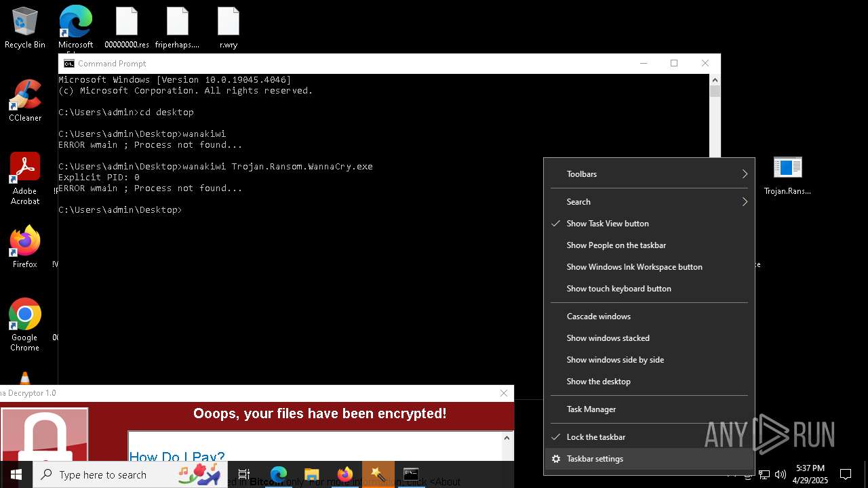Enable Show People on the taskbar
The width and height of the screenshot is (868, 488).
[649, 245]
